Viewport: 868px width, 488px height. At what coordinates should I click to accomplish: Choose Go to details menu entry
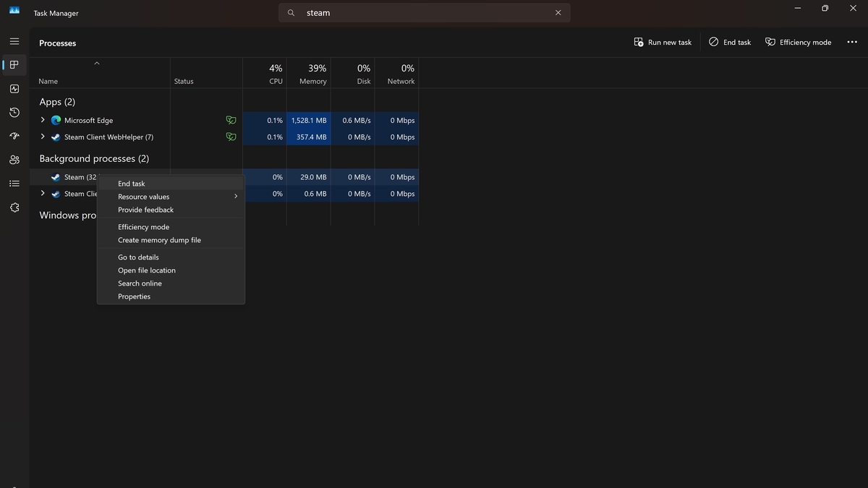(171, 257)
